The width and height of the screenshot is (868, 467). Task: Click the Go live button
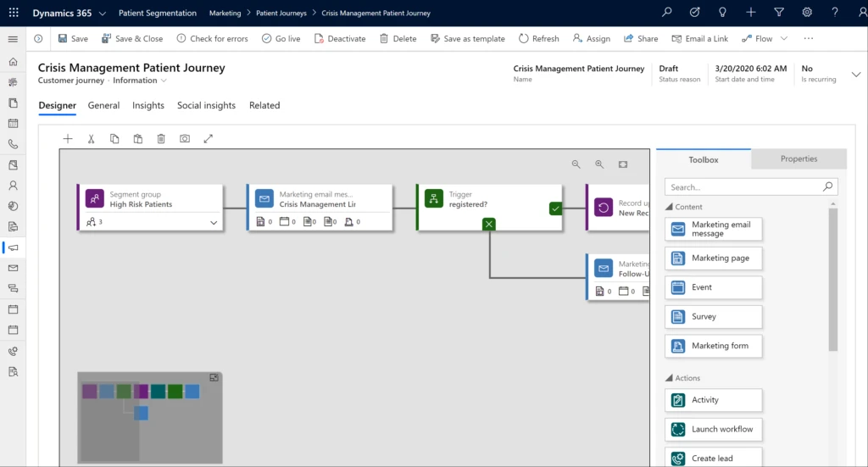coord(281,39)
